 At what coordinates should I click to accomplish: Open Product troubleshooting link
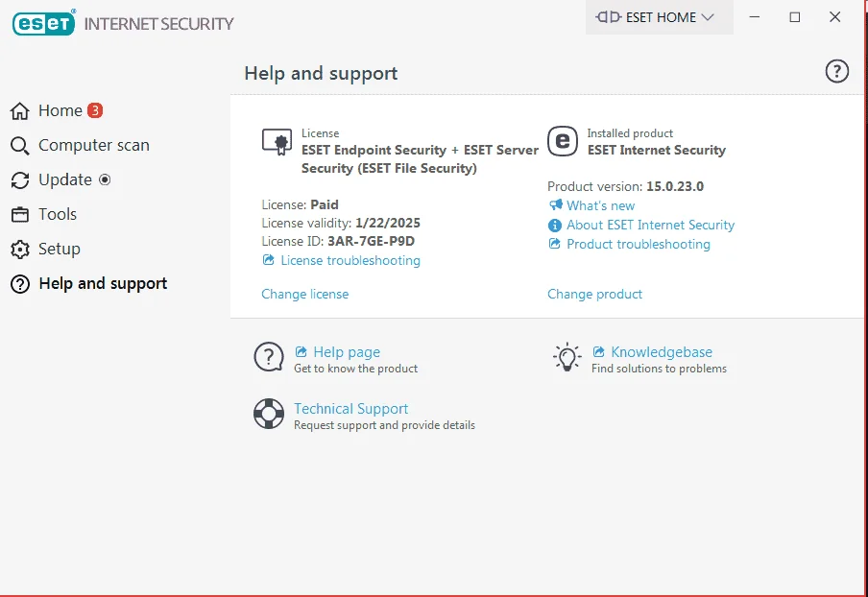[639, 245]
